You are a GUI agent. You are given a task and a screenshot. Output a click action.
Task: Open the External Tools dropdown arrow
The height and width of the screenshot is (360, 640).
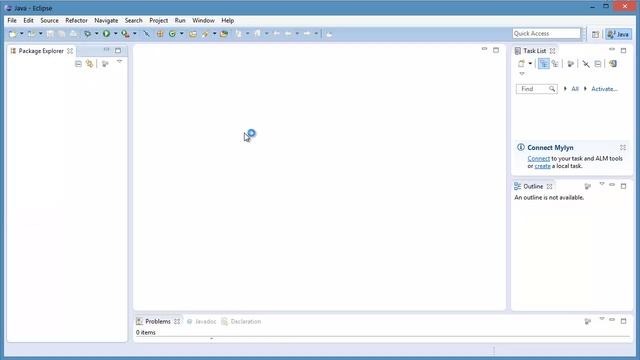click(135, 34)
